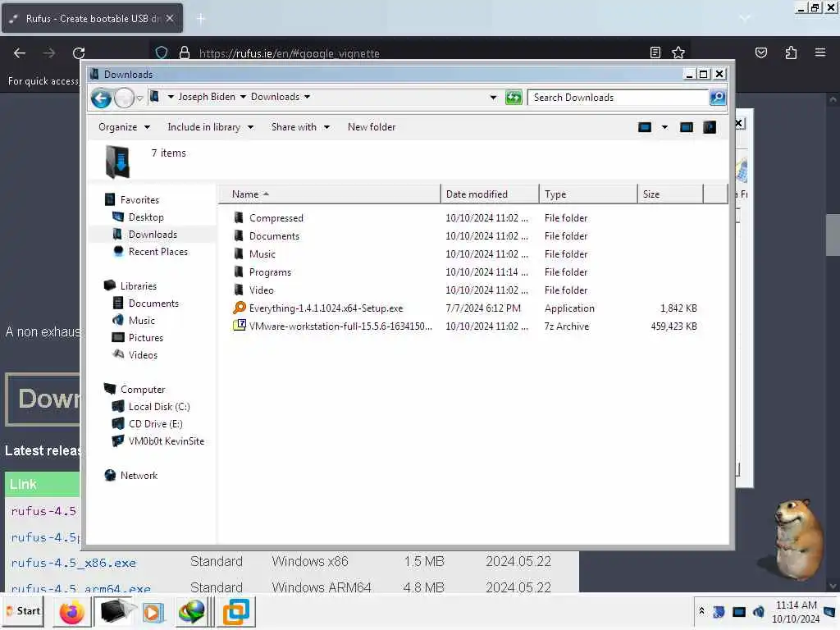The height and width of the screenshot is (630, 840).
Task: Open the Firefox hamburger menu
Action: tap(819, 52)
